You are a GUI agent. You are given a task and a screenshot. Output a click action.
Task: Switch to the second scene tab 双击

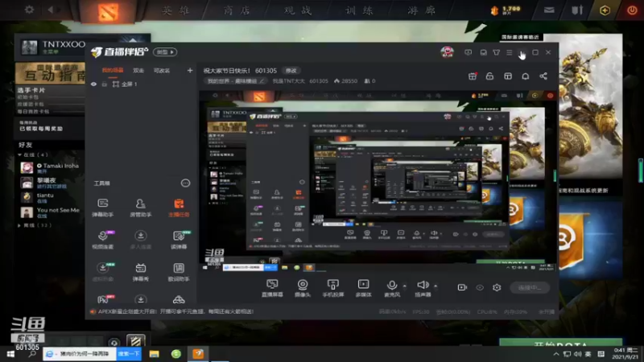click(x=138, y=70)
